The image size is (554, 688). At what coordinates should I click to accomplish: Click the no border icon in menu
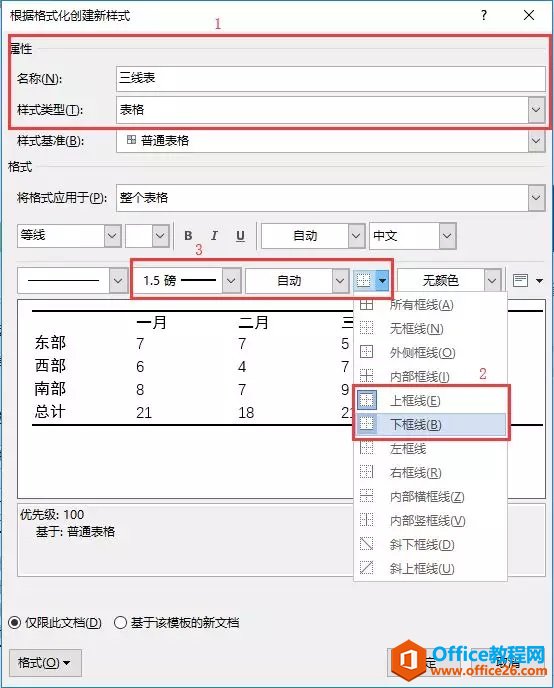[366, 328]
